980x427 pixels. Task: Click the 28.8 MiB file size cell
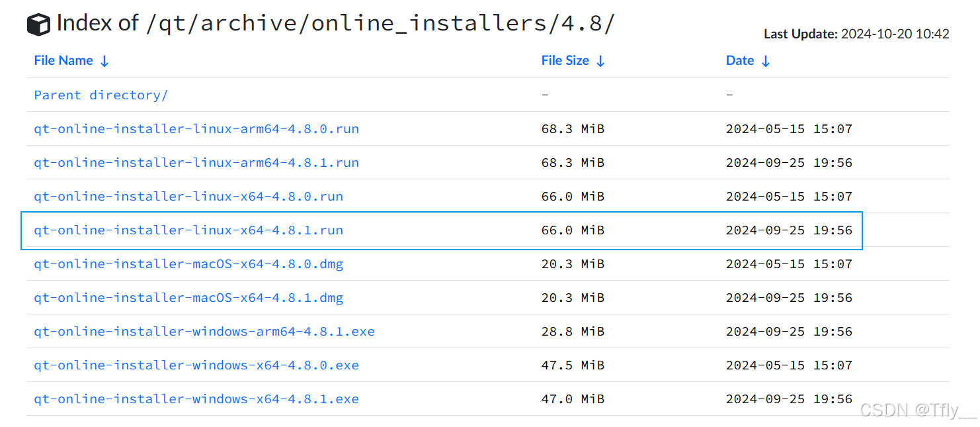pyautogui.click(x=573, y=332)
